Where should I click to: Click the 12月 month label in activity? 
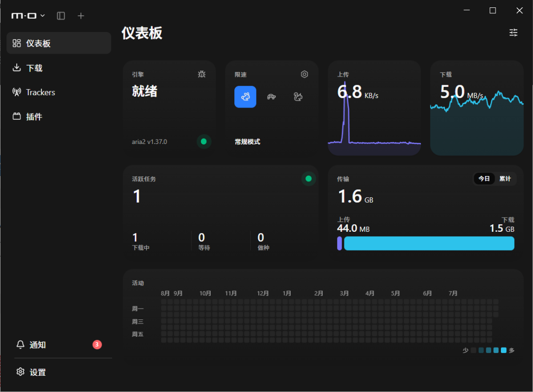[263, 293]
